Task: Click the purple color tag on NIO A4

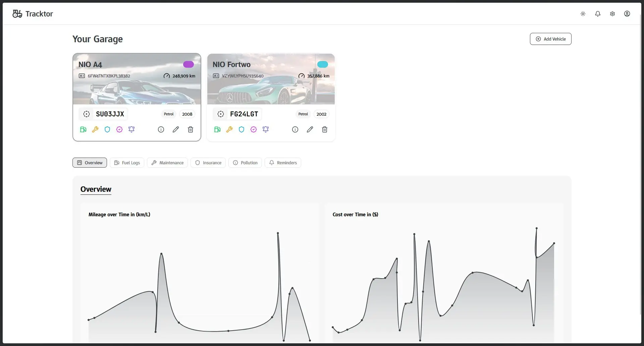Action: pos(189,64)
